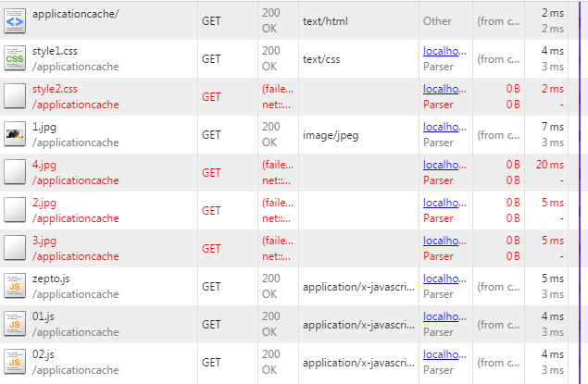Click the blank icon beside failed 2.jpg
Viewport: 588px width, 384px height.
click(15, 210)
